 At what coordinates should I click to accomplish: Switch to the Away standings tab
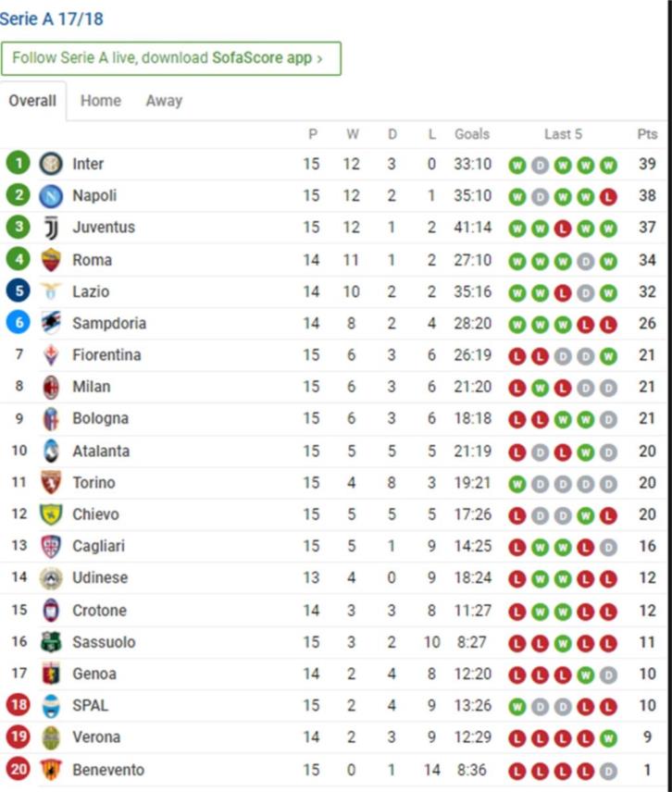tap(164, 101)
